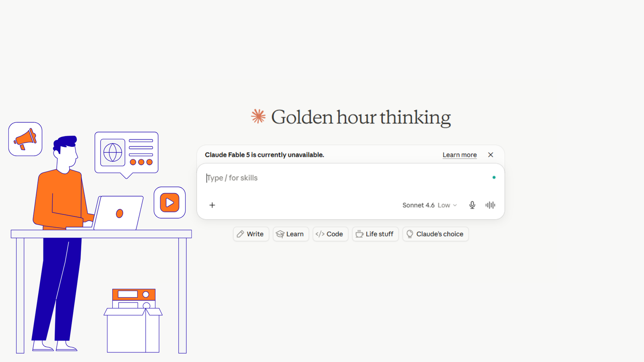Select the Life stuff suggestion chip
Screen dimensions: 644x362
tap(375, 234)
